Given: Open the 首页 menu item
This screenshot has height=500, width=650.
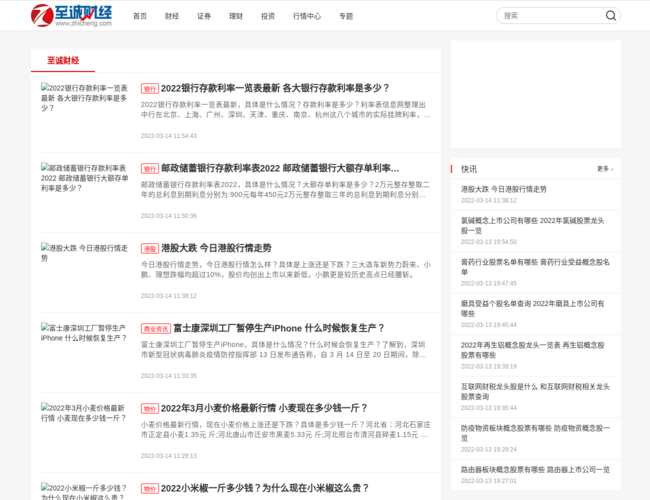Looking at the screenshot, I should click(140, 16).
